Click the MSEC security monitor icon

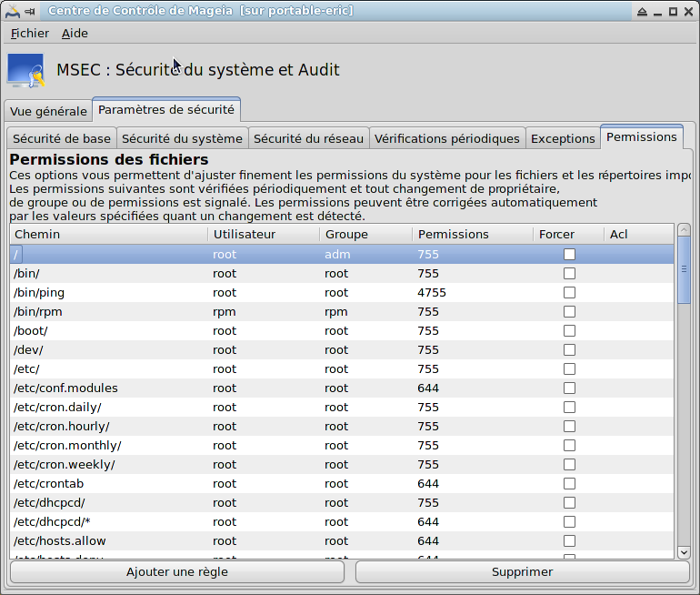point(25,71)
